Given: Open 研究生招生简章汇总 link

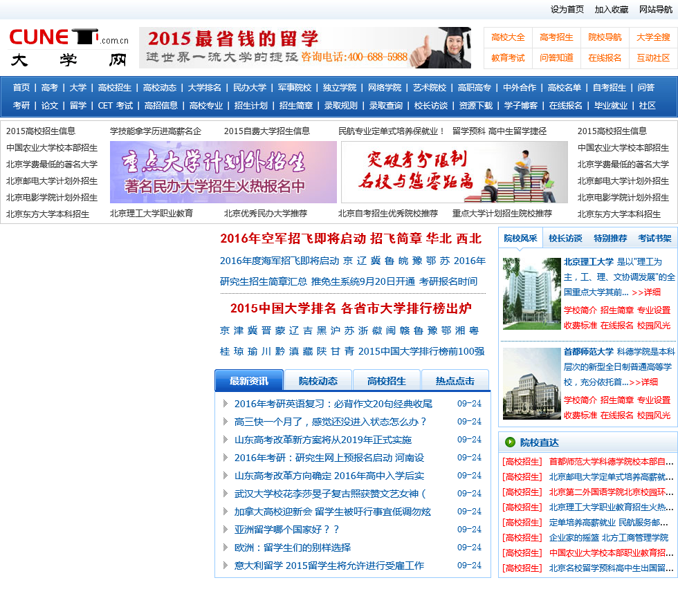Looking at the screenshot, I should click(264, 281).
